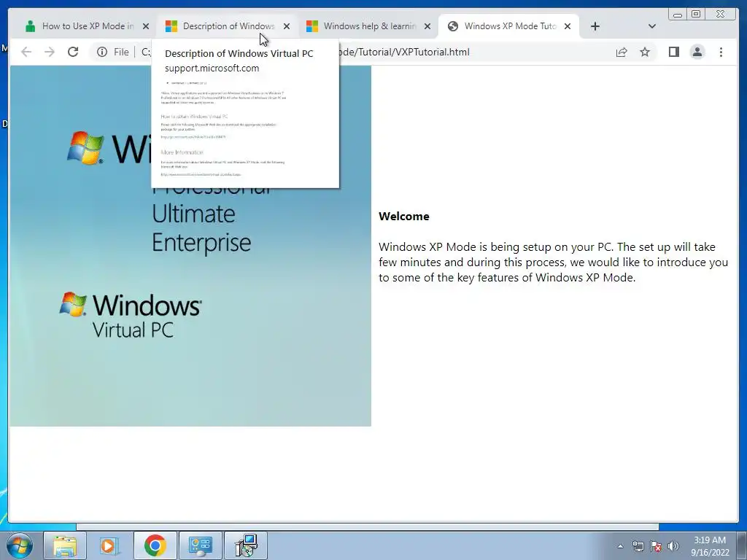
Task: View site information for the file
Action: (x=113, y=52)
